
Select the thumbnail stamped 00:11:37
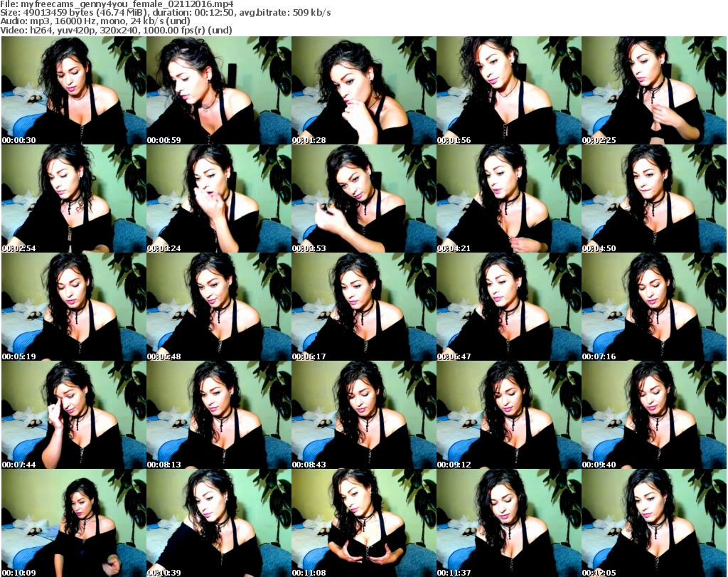coord(509,523)
